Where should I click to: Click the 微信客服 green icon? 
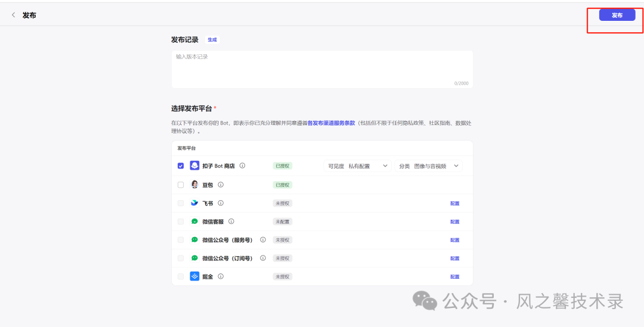click(194, 222)
